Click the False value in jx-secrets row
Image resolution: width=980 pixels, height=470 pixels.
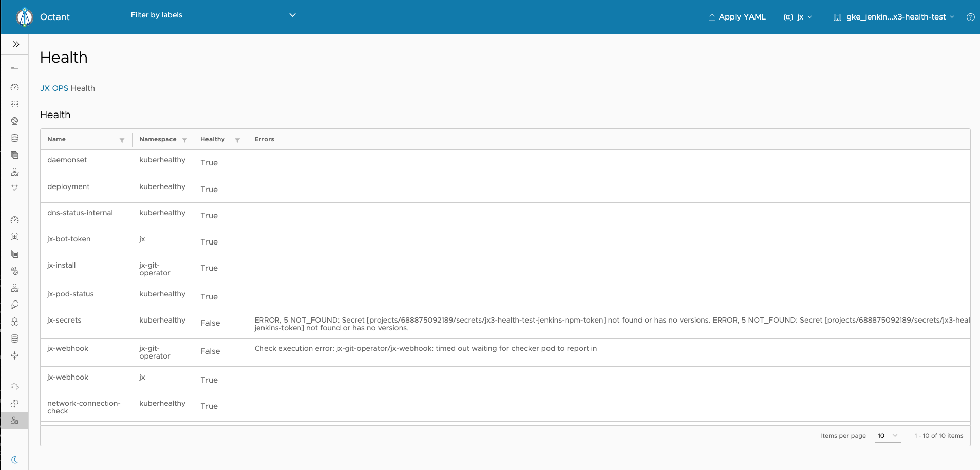[x=210, y=323]
